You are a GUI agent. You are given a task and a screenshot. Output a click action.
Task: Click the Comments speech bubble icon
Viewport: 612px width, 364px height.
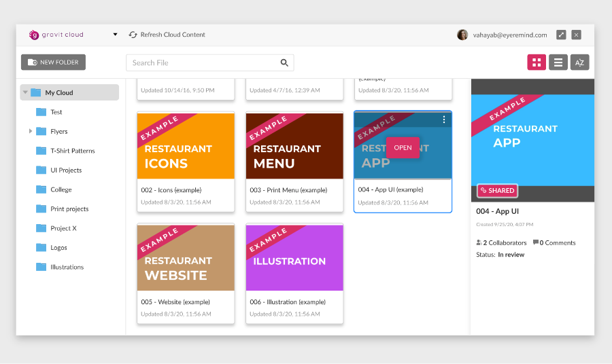[x=536, y=242]
